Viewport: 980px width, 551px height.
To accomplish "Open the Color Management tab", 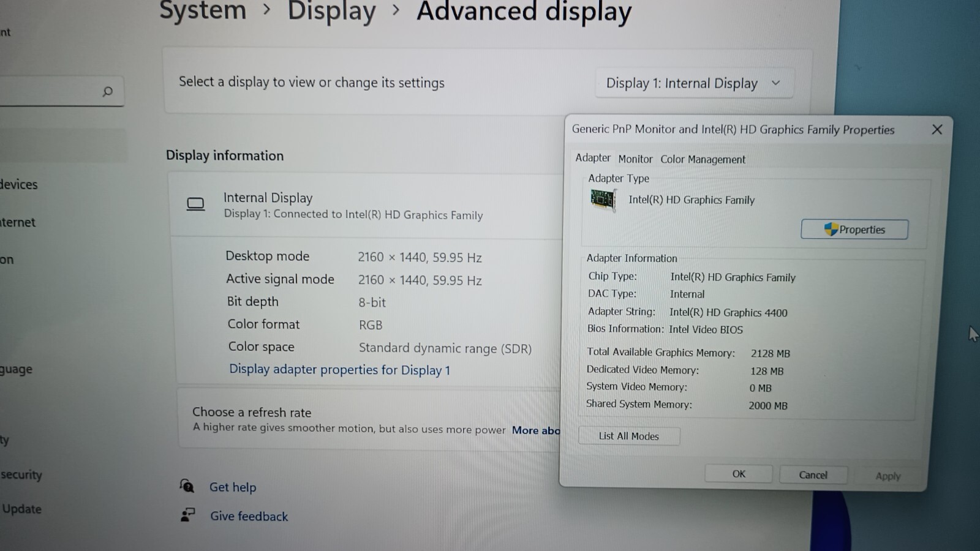I will point(703,159).
